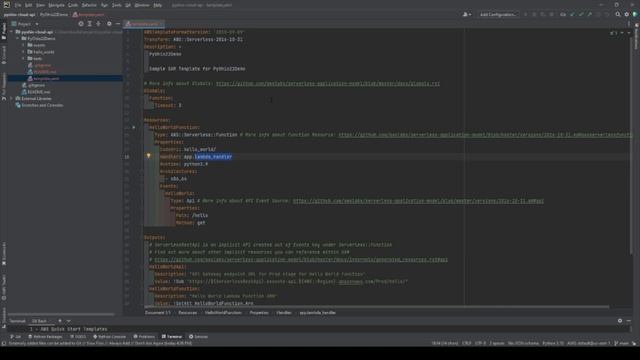Click the Resources breadcrumb

point(187,313)
